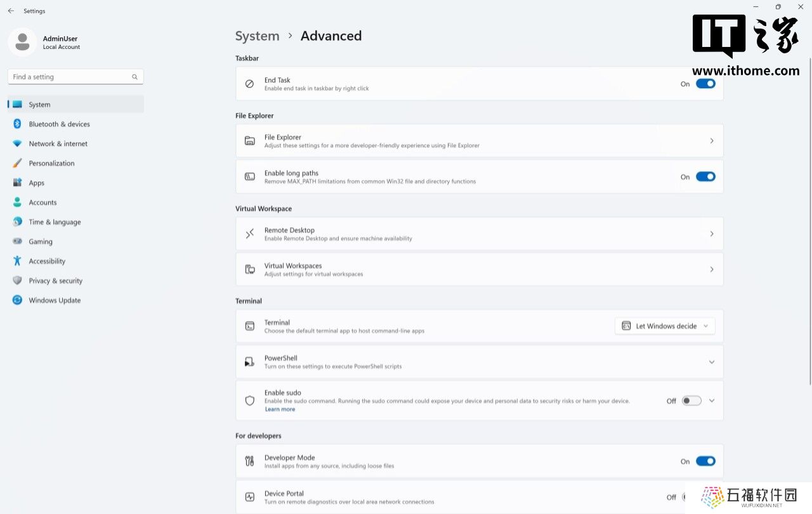The image size is (812, 514).
Task: Click the Remote Desktop icon
Action: (x=250, y=234)
